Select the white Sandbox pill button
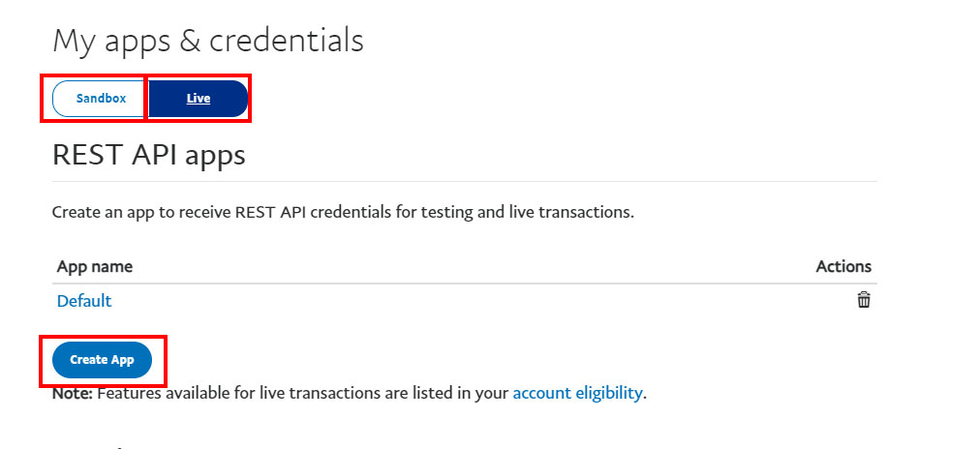 100,99
